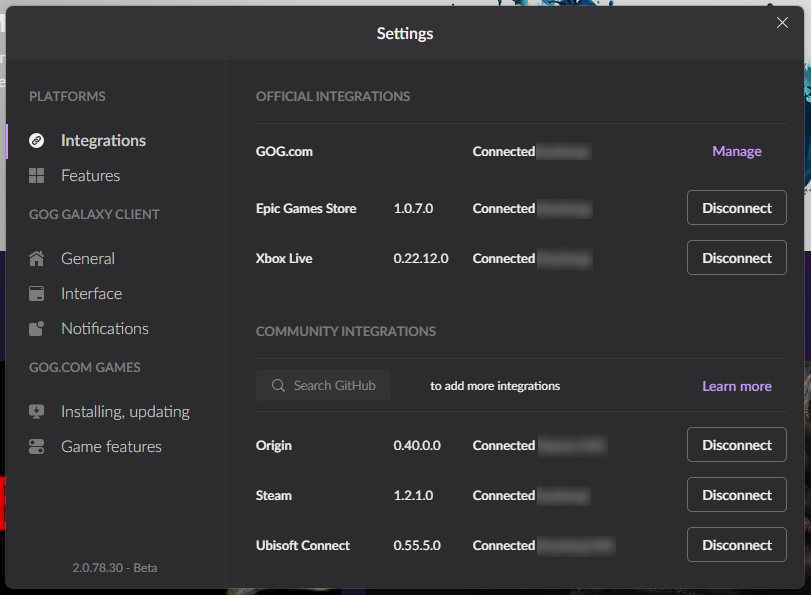Image resolution: width=811 pixels, height=595 pixels.
Task: Click the GOG.COM GAMES sidebar heading
Action: pos(84,367)
